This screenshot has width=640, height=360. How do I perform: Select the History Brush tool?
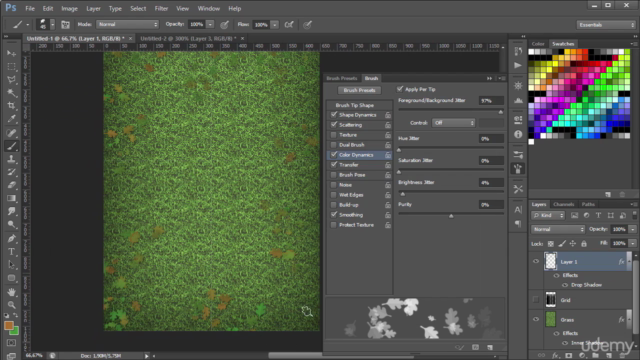tap(11, 172)
